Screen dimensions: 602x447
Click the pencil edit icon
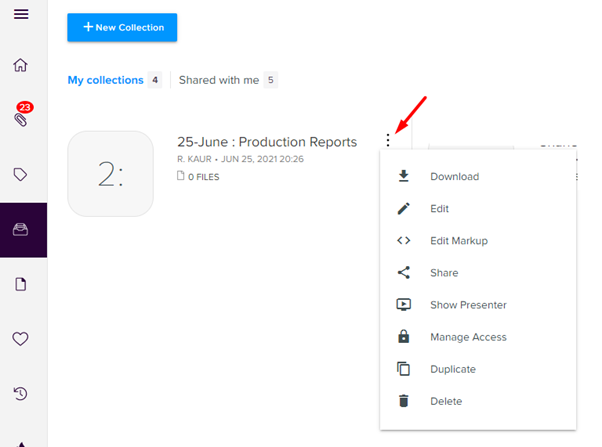point(404,209)
